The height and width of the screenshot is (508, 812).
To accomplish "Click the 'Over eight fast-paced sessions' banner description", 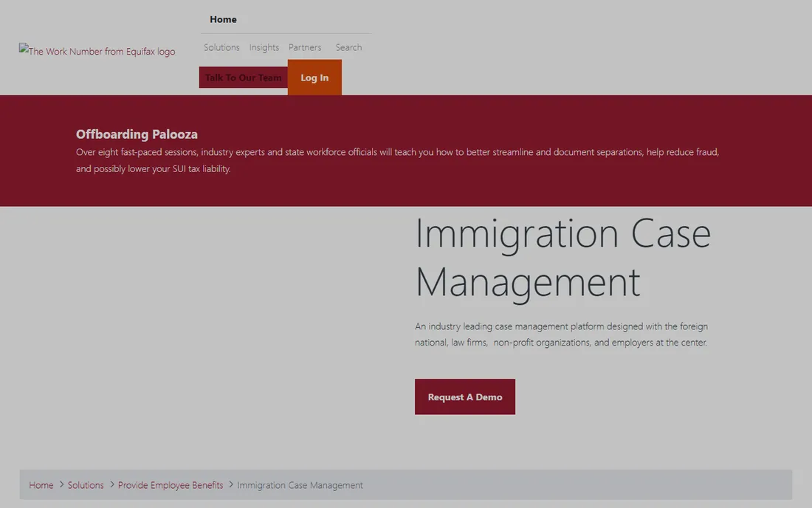I will click(398, 160).
